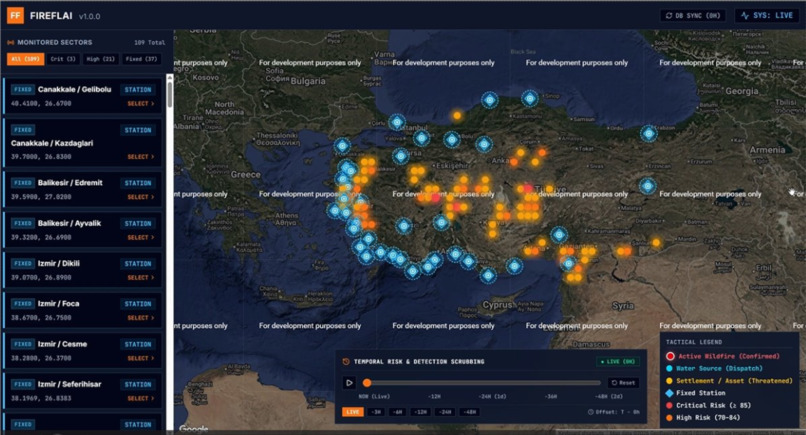Click the Temporal Risk clock history icon
This screenshot has height=435, width=806.
tap(346, 361)
